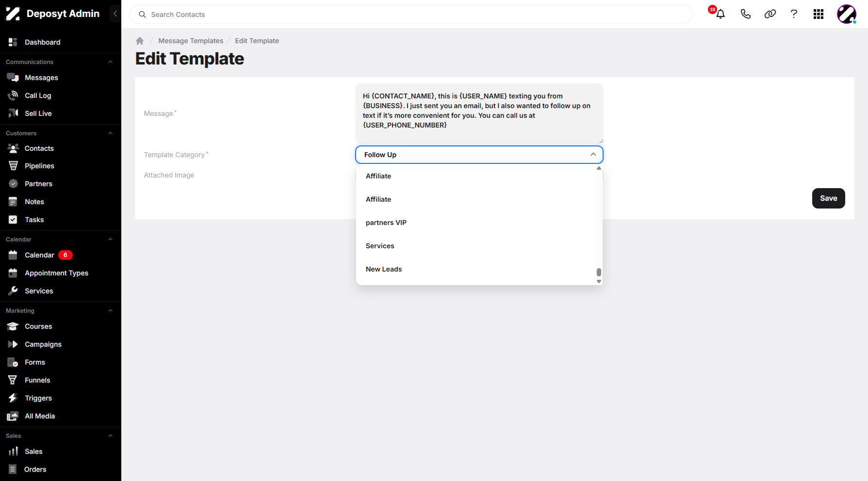Click the link icon in top bar
This screenshot has width=868, height=481.
770,14
